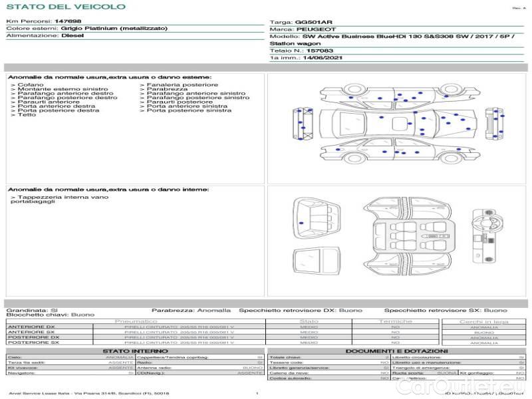This screenshot has height=399, width=532.
Task: Click the interior anomalies section heading
Action: [x=108, y=190]
